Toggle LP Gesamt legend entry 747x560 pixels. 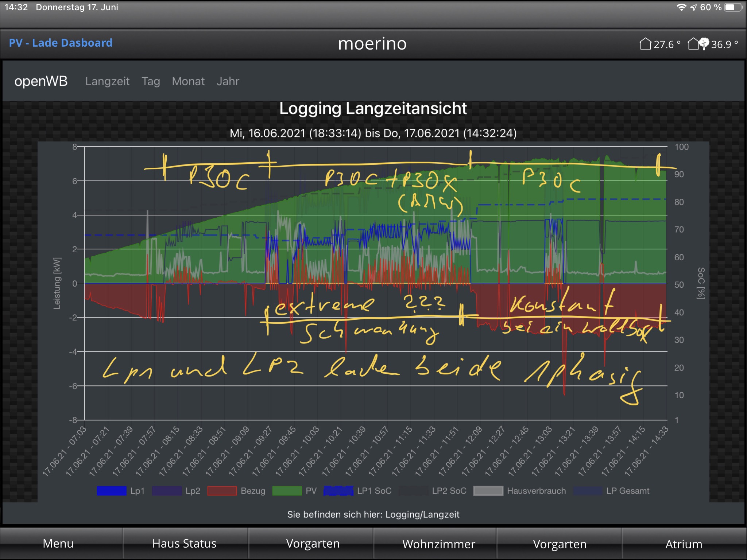[x=587, y=491]
